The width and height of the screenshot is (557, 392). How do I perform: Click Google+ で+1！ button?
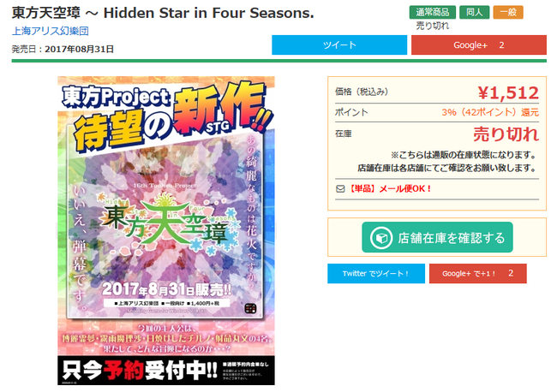(478, 274)
